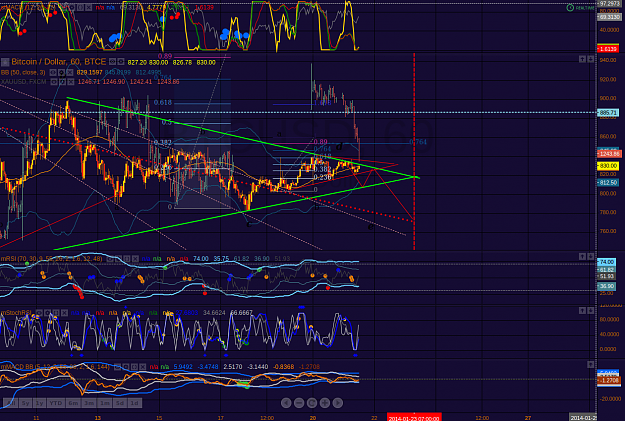Move mMACD BB pane up
Image resolution: width=625 pixels, height=421 pixels.
pos(591,364)
